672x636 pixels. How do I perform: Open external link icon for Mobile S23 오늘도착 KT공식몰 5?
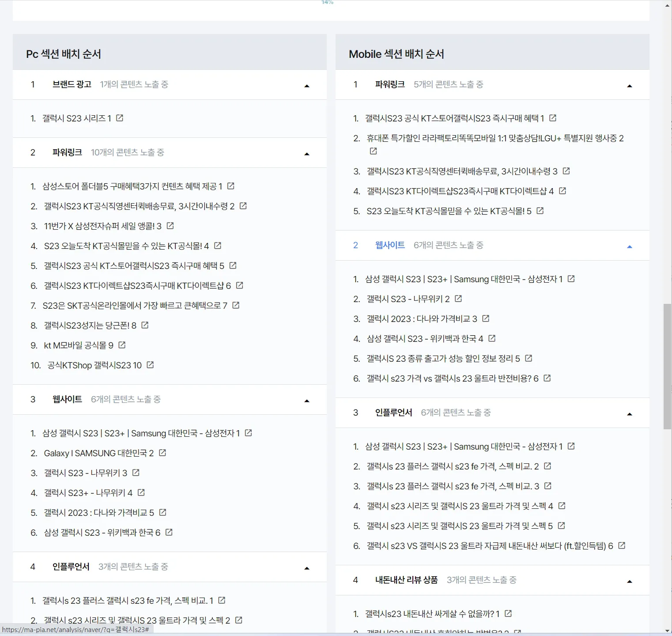coord(540,211)
